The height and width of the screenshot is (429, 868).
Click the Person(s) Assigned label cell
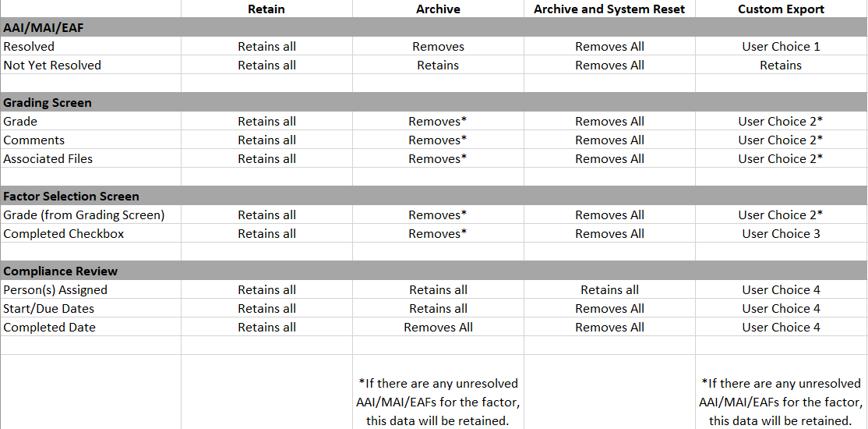click(x=90, y=290)
